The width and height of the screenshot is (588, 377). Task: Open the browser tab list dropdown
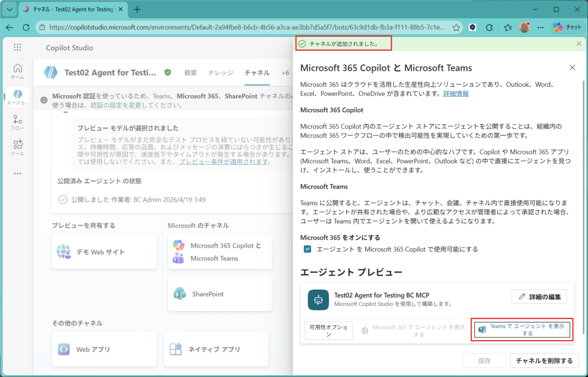pos(9,10)
